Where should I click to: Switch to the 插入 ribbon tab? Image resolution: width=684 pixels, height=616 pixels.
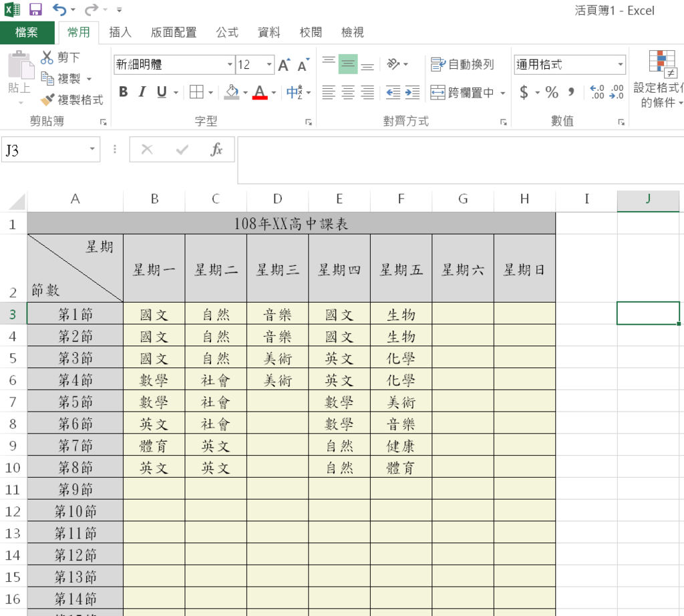(x=120, y=31)
